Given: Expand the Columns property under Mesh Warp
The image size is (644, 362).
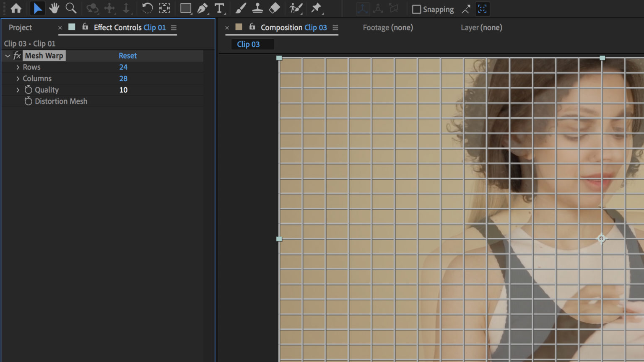Looking at the screenshot, I should [18, 78].
